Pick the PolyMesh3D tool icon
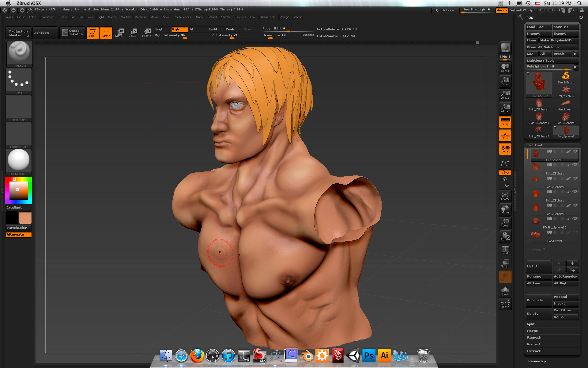This screenshot has height=368, width=588. (x=566, y=91)
